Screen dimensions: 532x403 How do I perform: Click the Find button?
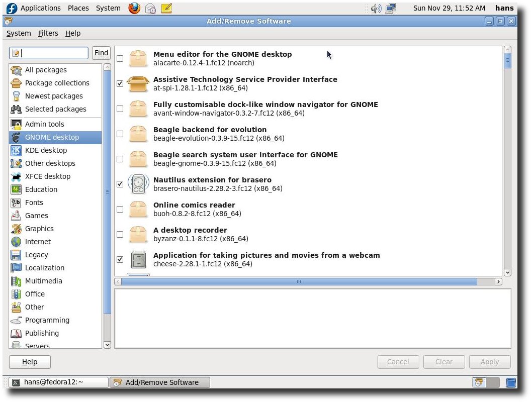pyautogui.click(x=101, y=53)
